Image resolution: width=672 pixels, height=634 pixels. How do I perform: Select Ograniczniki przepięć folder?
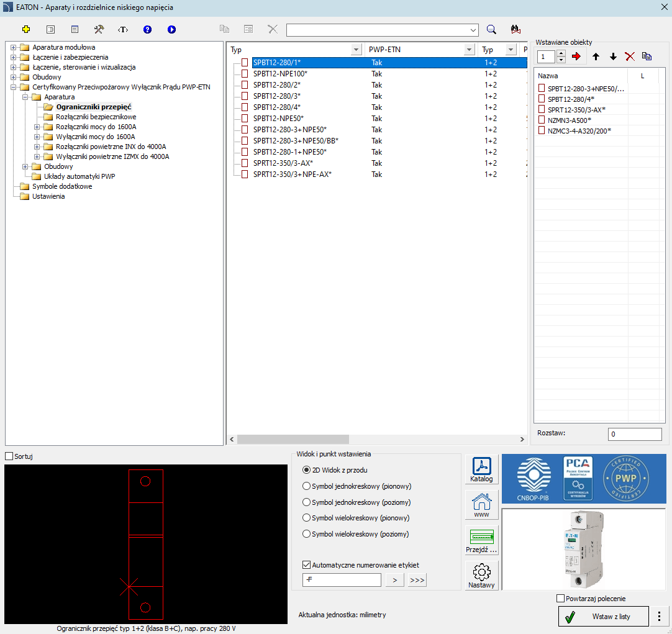tap(94, 107)
